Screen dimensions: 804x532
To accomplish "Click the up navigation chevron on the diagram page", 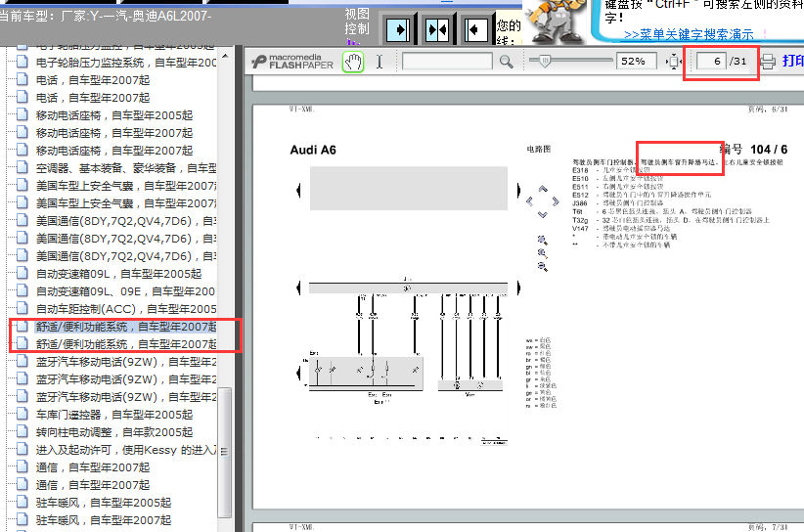I will click(543, 189).
